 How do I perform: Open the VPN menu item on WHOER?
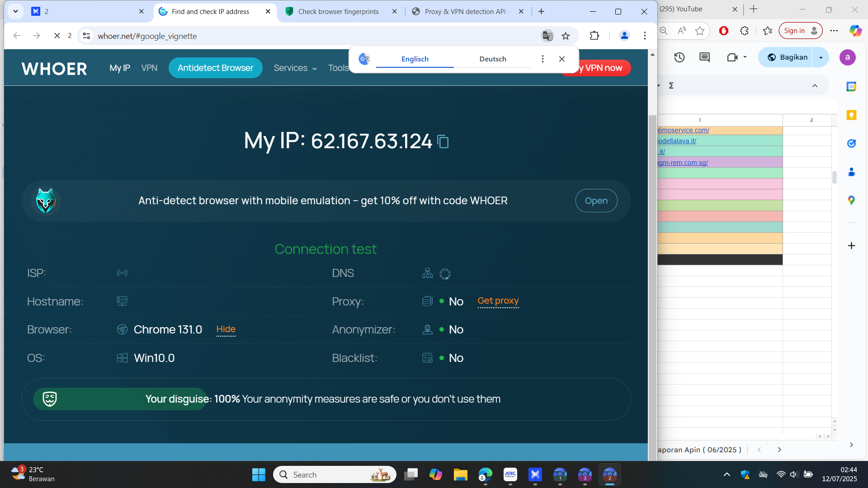click(149, 68)
